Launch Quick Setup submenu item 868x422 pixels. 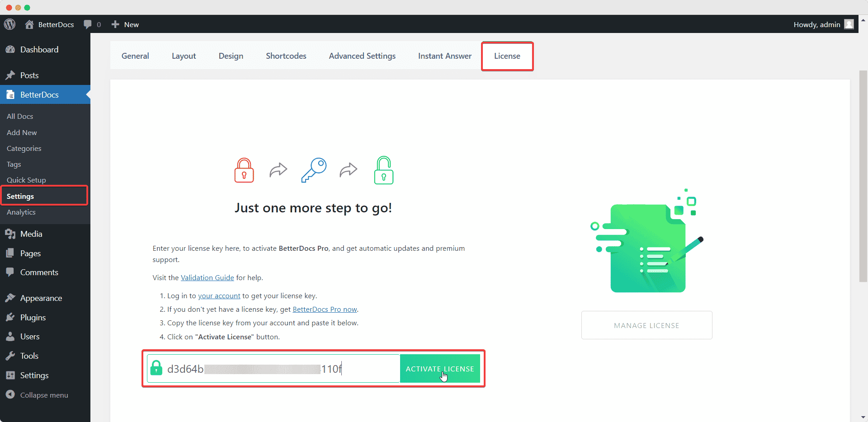[x=26, y=180]
